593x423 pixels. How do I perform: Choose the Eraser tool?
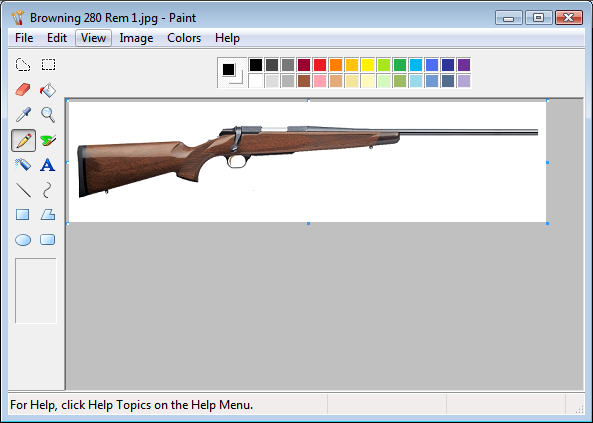tap(23, 90)
